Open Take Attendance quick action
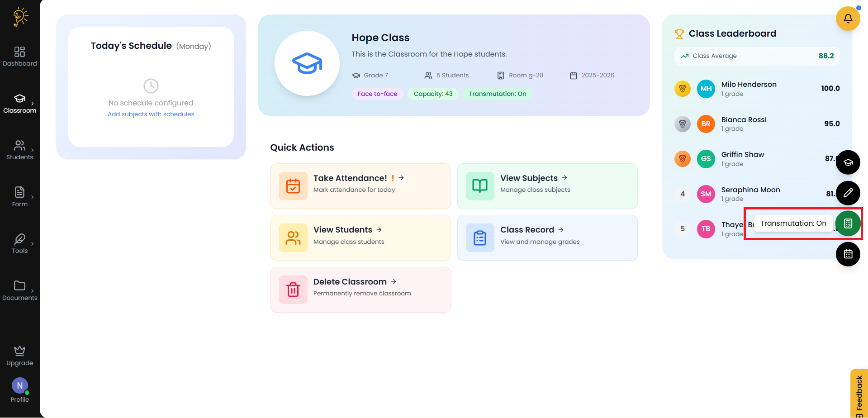Image resolution: width=868 pixels, height=418 pixels. 360,186
